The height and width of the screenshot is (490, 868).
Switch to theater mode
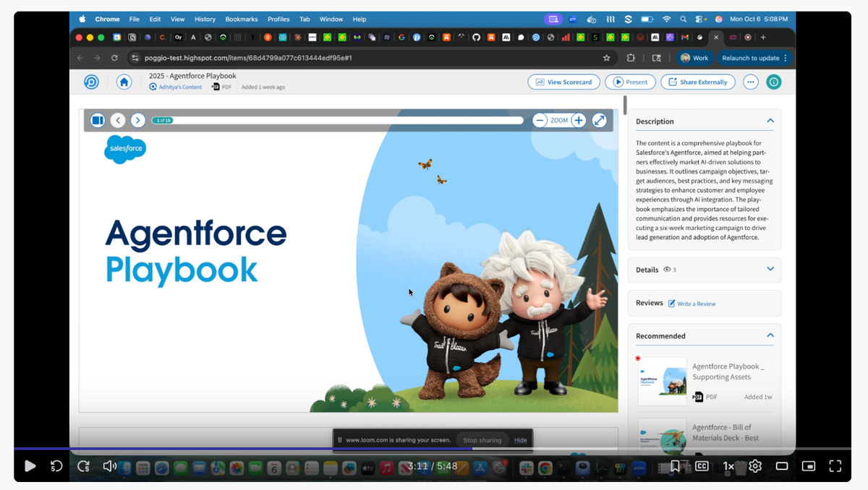(x=782, y=466)
